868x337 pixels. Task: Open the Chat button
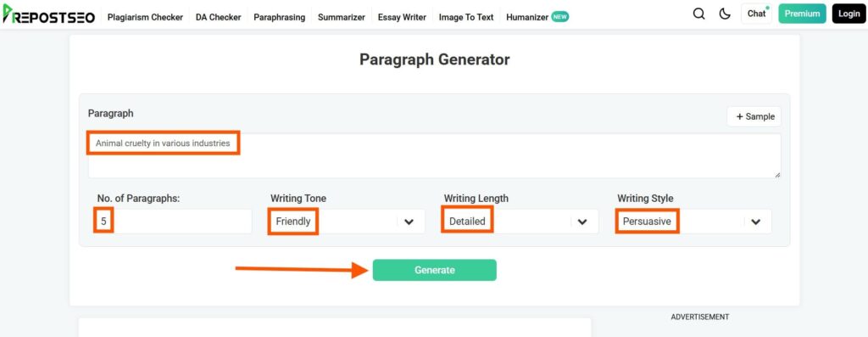tap(756, 14)
